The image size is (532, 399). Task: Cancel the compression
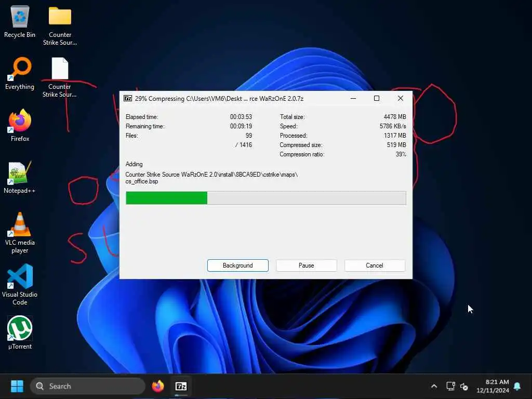click(x=375, y=265)
